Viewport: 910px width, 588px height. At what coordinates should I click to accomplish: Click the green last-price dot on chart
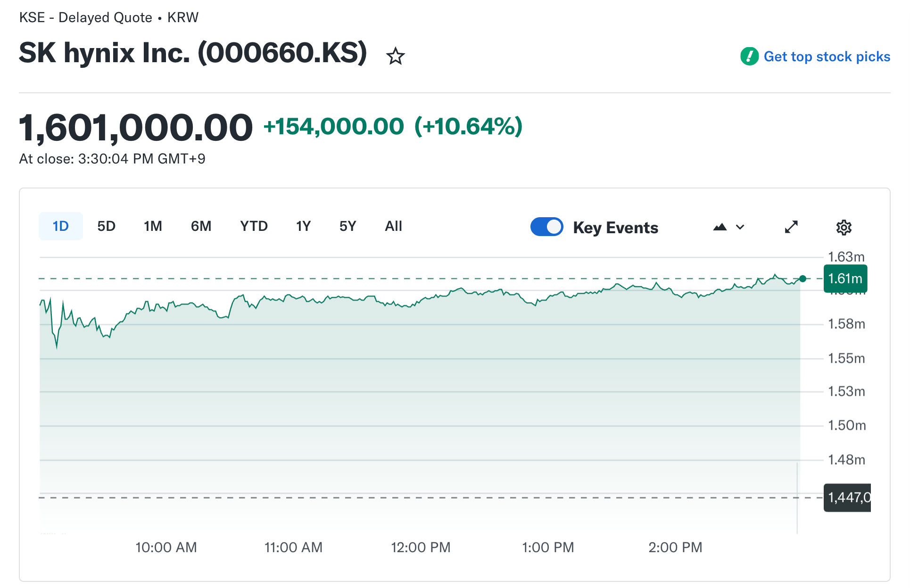pos(802,278)
